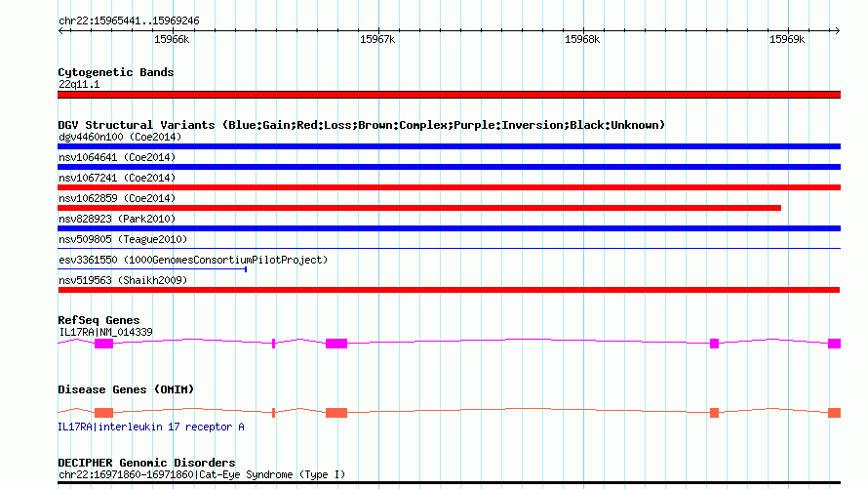
Task: Click the small orange exon near 15968.6k
Action: (x=714, y=413)
